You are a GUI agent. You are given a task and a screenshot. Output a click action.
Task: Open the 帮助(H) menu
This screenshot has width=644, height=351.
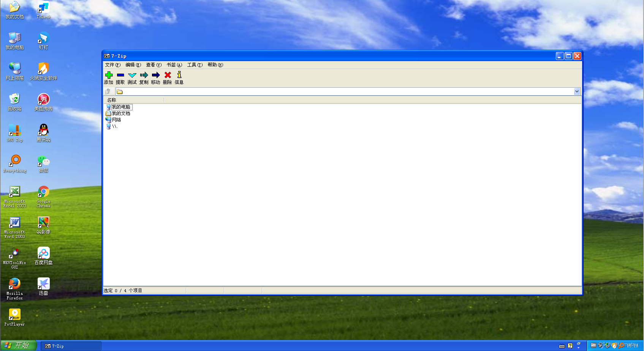tap(215, 65)
